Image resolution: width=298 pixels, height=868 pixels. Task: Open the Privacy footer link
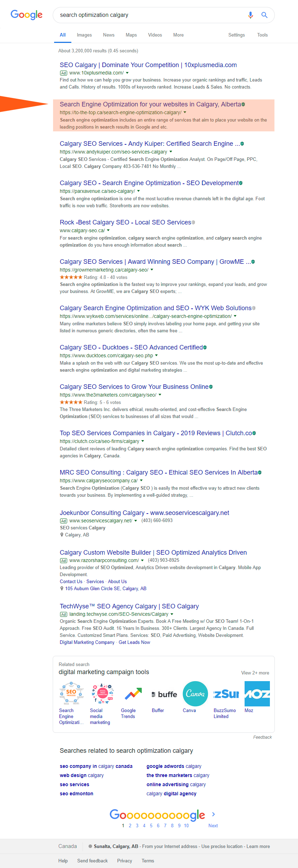click(124, 861)
